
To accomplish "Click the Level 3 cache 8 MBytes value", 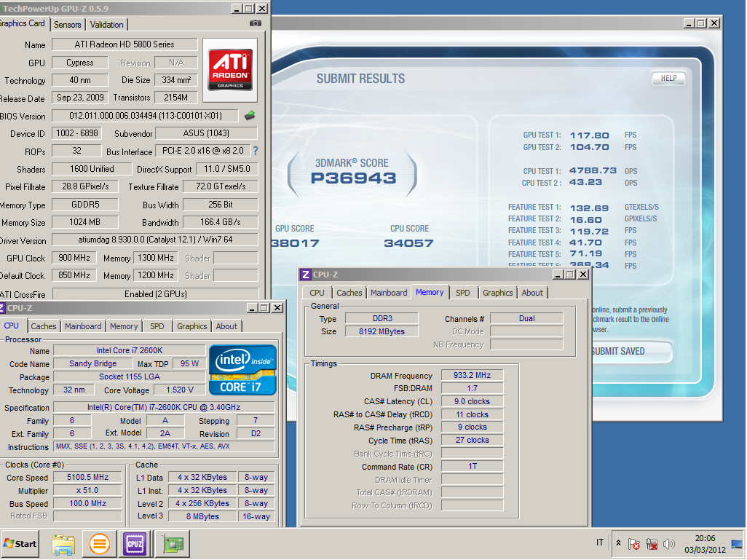I will [x=202, y=516].
